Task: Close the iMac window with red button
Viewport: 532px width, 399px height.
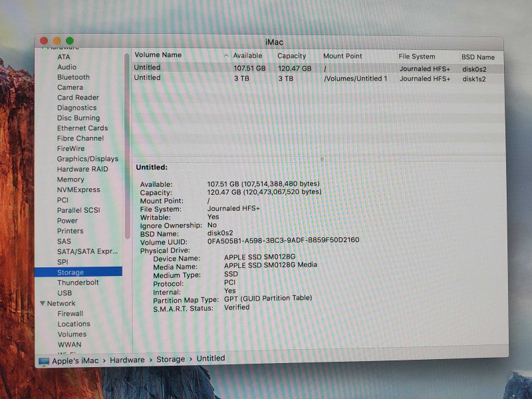Action: tap(44, 41)
